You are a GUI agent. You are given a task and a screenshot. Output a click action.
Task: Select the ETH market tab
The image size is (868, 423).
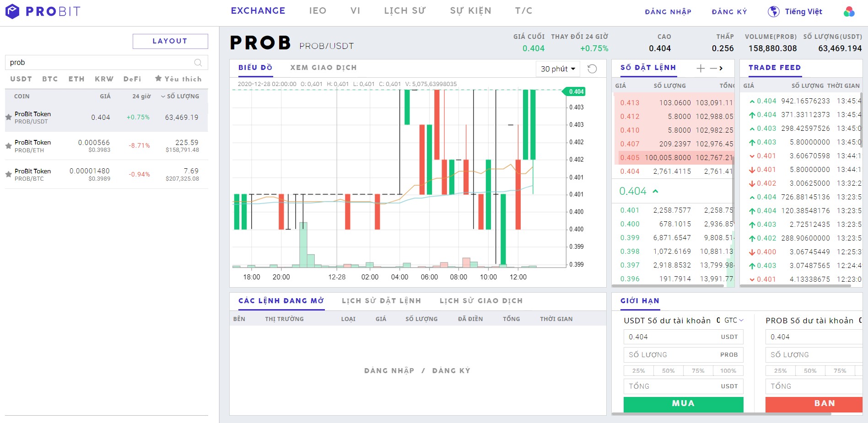pyautogui.click(x=76, y=79)
